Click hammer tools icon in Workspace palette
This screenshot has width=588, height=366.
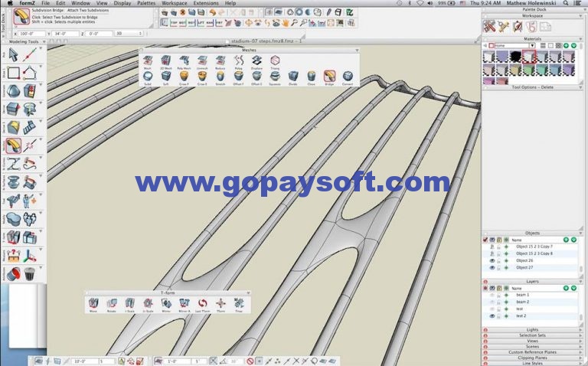coord(489,27)
